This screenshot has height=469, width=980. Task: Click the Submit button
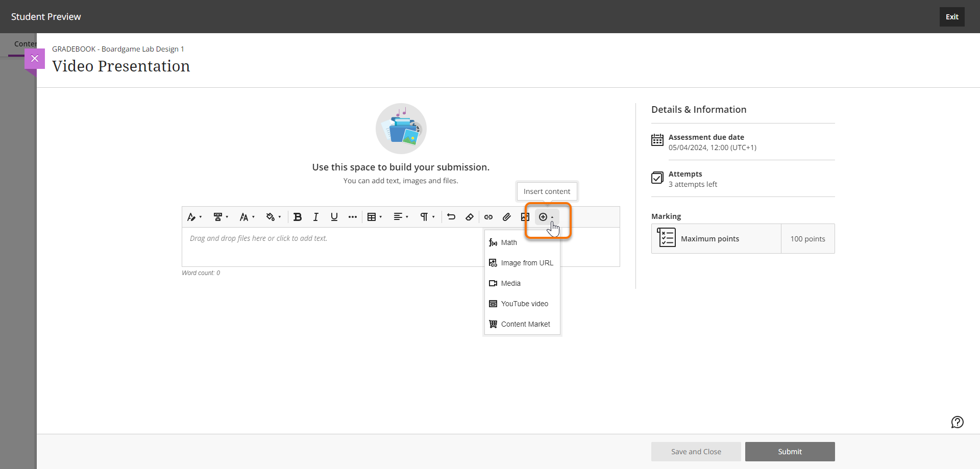click(x=790, y=452)
